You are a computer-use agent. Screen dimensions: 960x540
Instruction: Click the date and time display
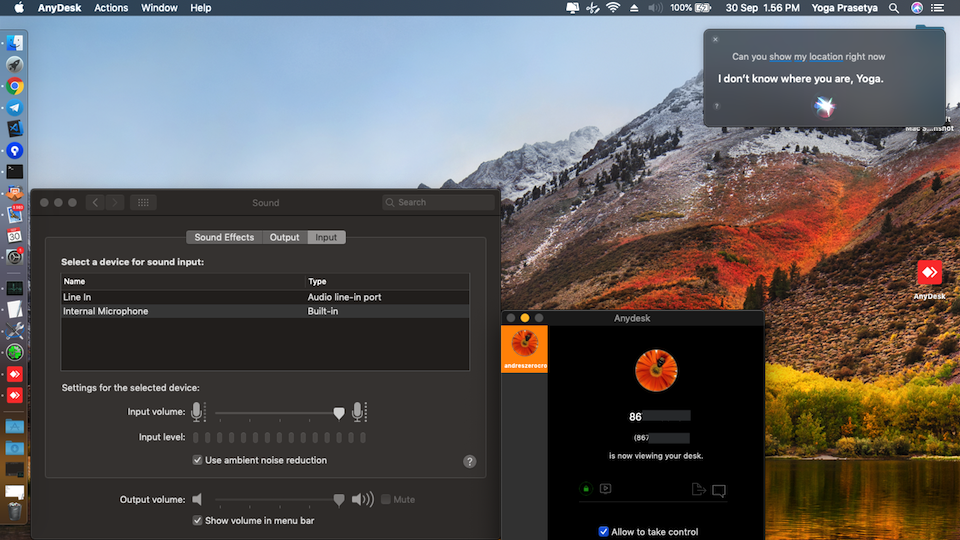[762, 8]
